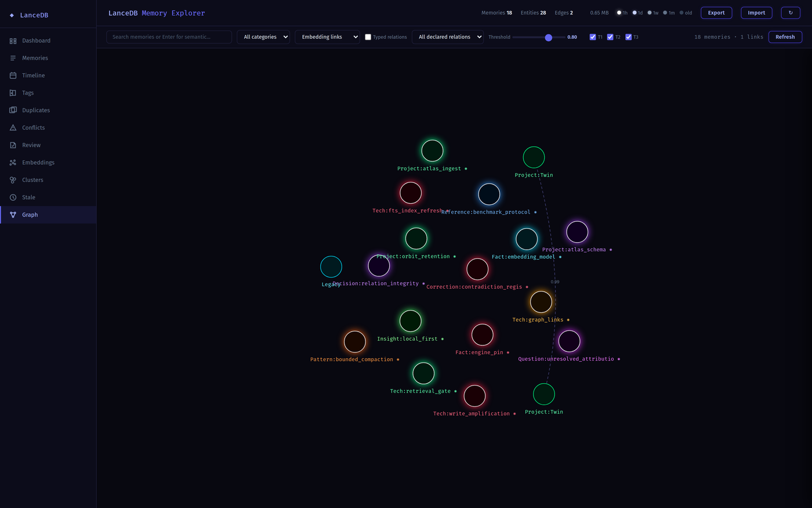The image size is (812, 508).
Task: Click the Dashboard icon in sidebar
Action: [x=13, y=41]
